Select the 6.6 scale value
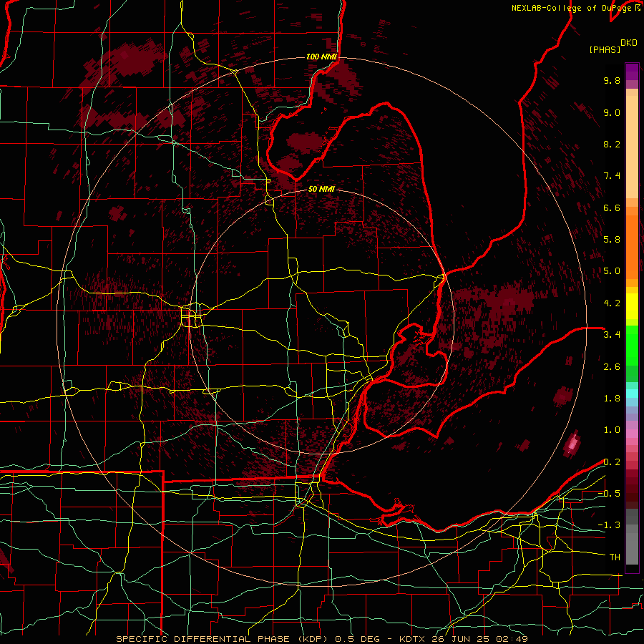This screenshot has height=644, width=644. pyautogui.click(x=612, y=208)
